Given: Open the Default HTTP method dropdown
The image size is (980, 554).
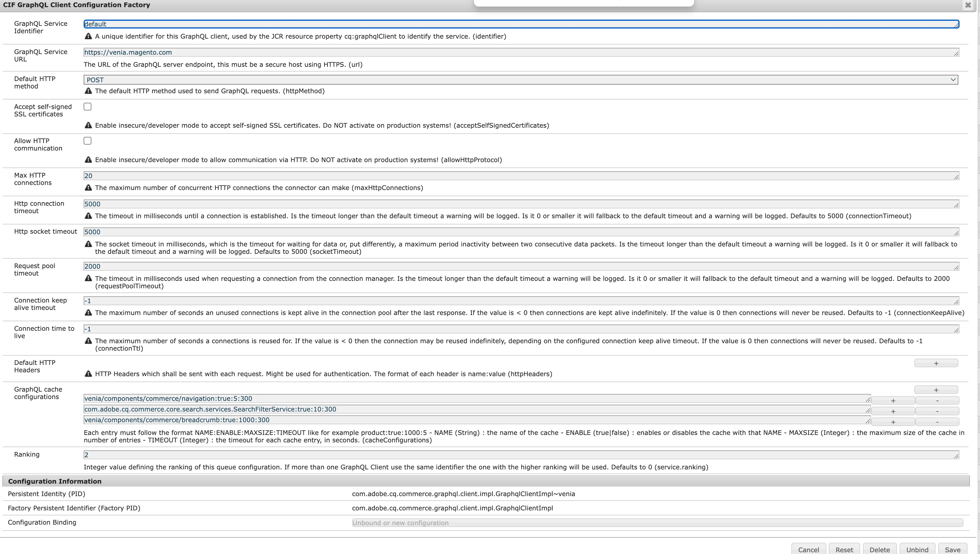Looking at the screenshot, I should click(521, 80).
